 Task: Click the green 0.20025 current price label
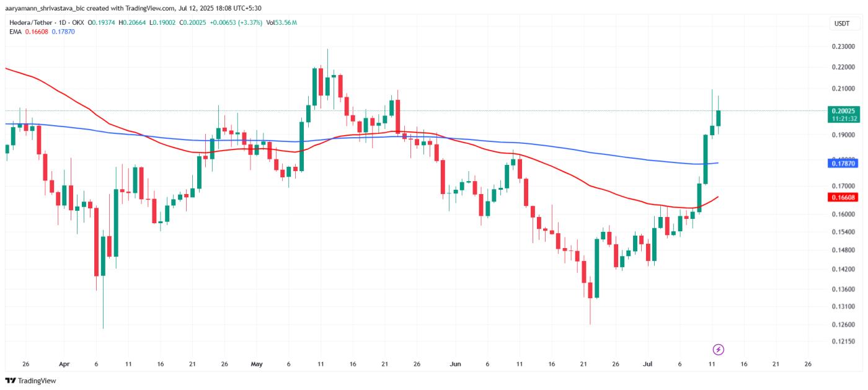[x=843, y=111]
